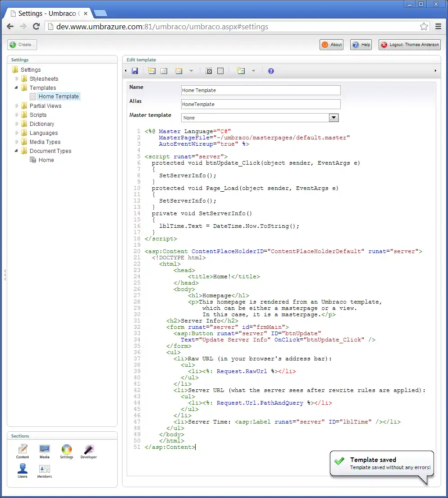Viewport: 448px width, 498px height.
Task: Open the Media section
Action: coord(45,452)
